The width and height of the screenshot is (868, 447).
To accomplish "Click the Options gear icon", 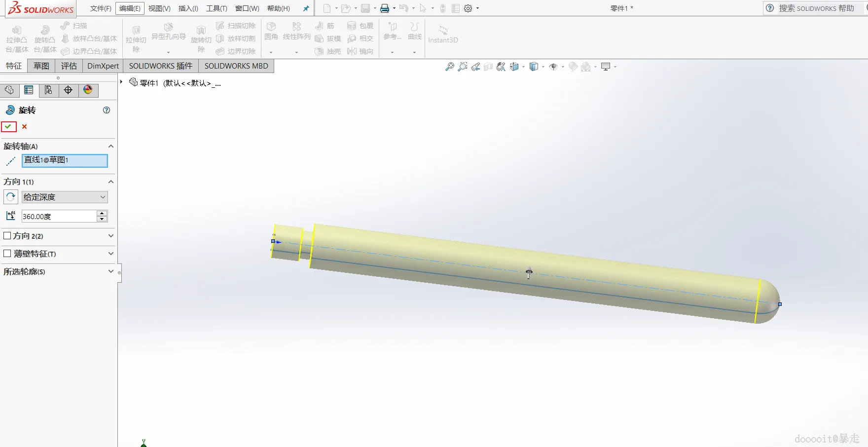I will (468, 8).
